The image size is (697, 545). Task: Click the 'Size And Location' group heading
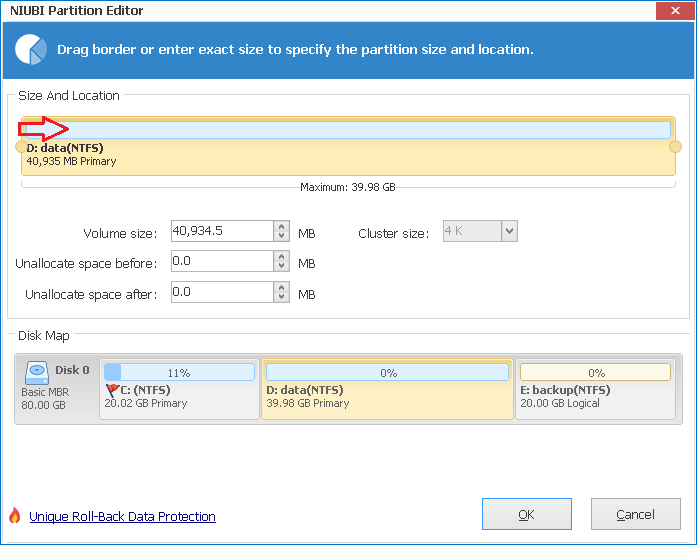[x=69, y=96]
